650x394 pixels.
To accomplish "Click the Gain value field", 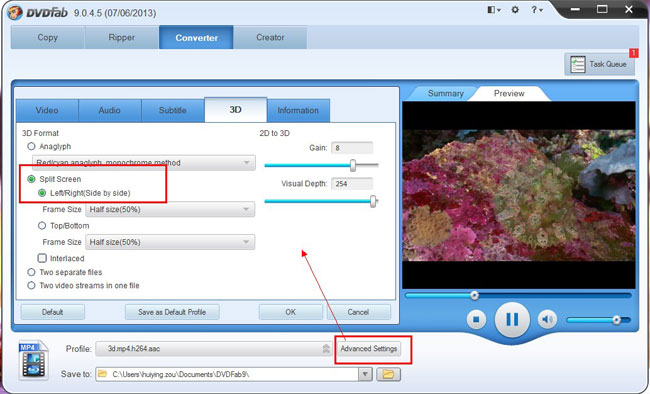I will 352,148.
